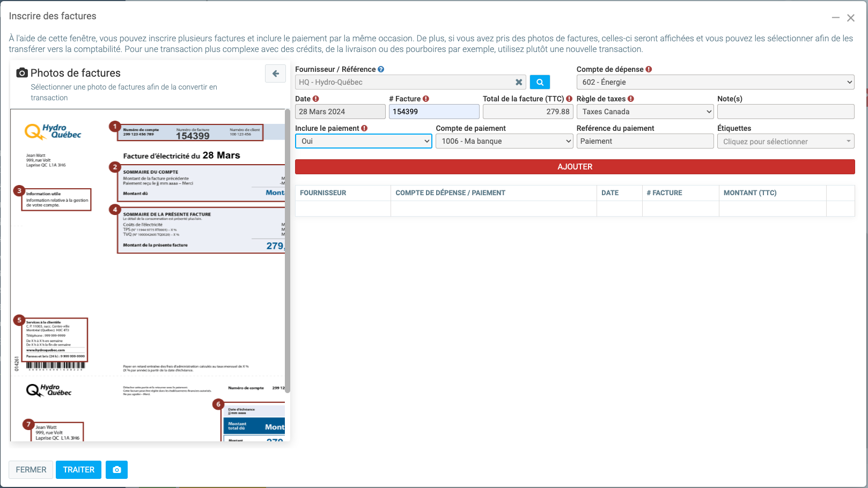Viewport: 868px width, 488px height.
Task: Open the Compte de dépense dropdown
Action: coord(715,82)
